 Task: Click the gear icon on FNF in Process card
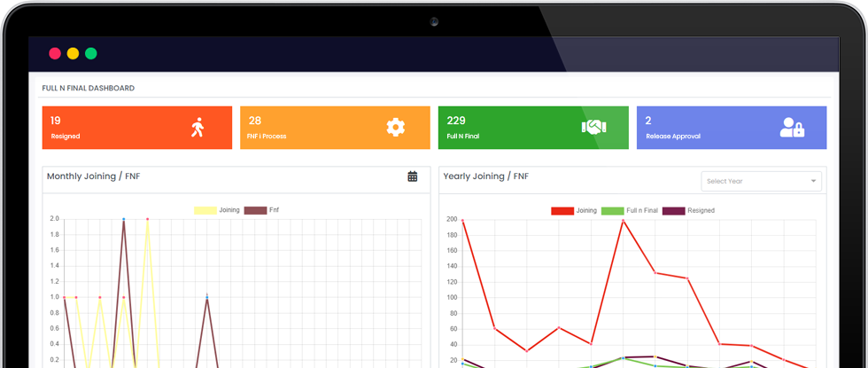point(395,128)
